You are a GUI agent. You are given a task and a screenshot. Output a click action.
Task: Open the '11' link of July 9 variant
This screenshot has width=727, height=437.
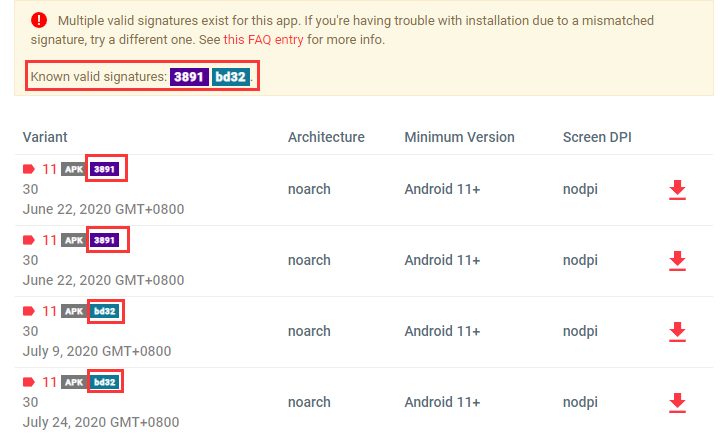49,311
